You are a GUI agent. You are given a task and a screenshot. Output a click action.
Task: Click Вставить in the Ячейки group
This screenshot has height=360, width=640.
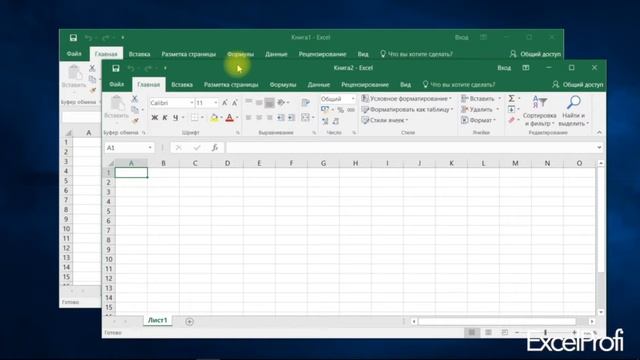[481, 98]
